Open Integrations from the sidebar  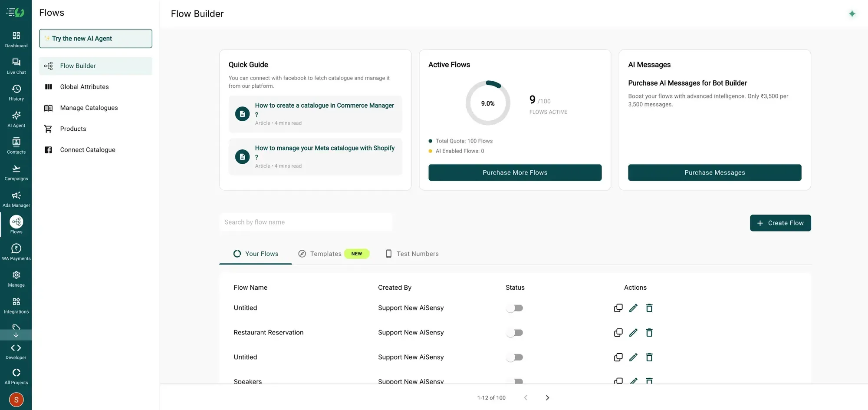coord(16,305)
